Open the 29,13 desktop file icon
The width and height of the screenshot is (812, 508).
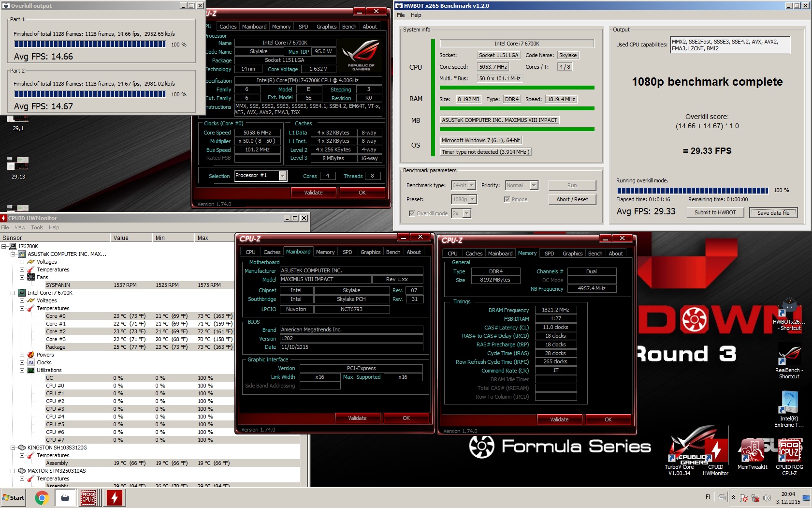(18, 168)
